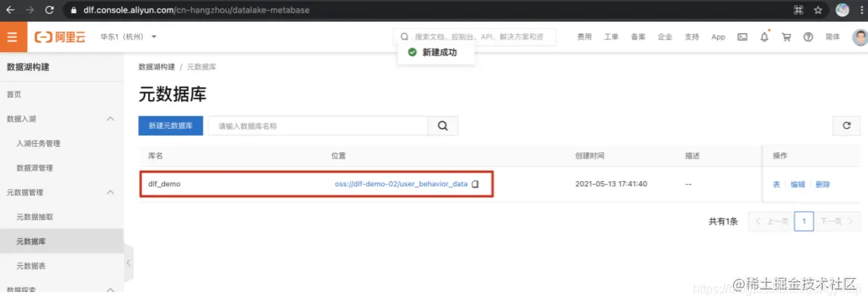Click the 库名 column header

156,156
